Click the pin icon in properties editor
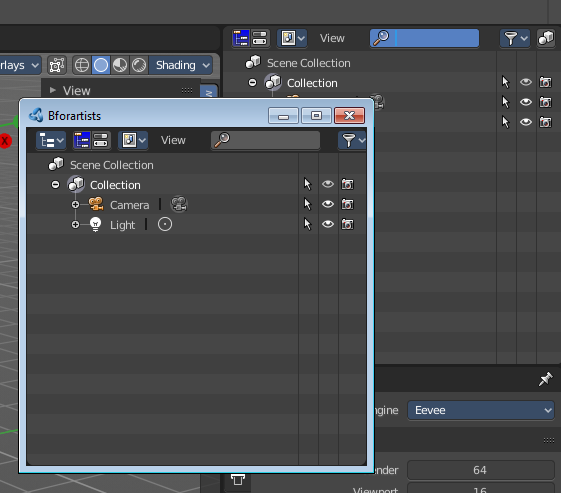This screenshot has height=493, width=561. click(x=546, y=379)
